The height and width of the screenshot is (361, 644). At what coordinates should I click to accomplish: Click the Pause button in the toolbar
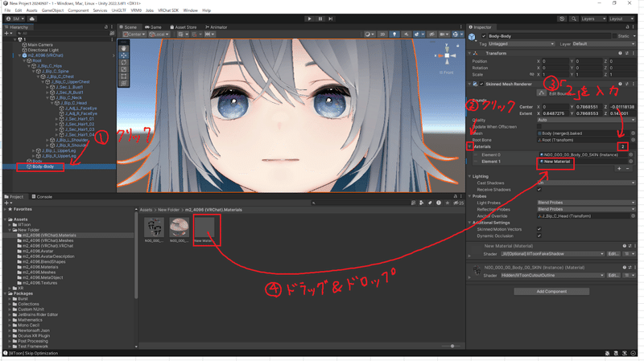pyautogui.click(x=320, y=18)
